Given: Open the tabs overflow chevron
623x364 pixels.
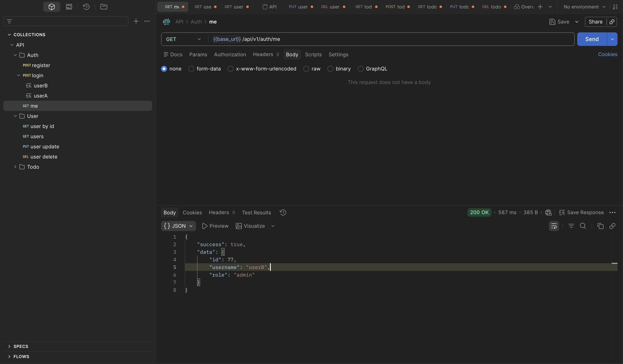Looking at the screenshot, I should click(550, 7).
